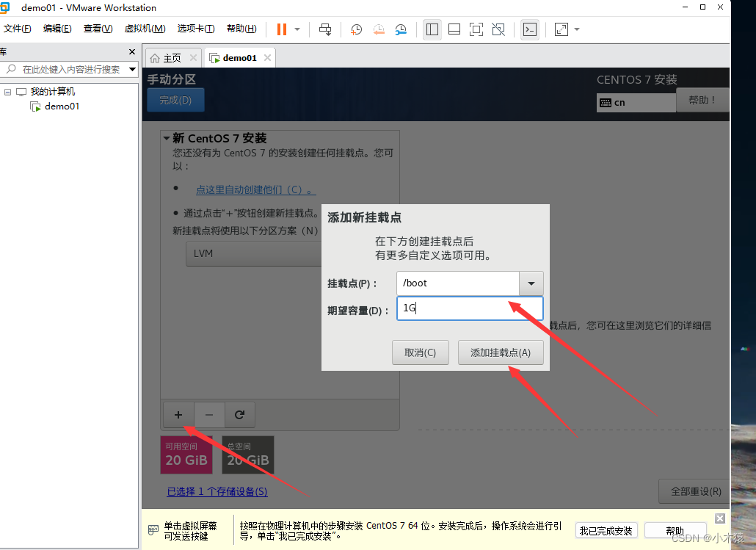Click the 添加挂载点(A) button

click(x=501, y=352)
